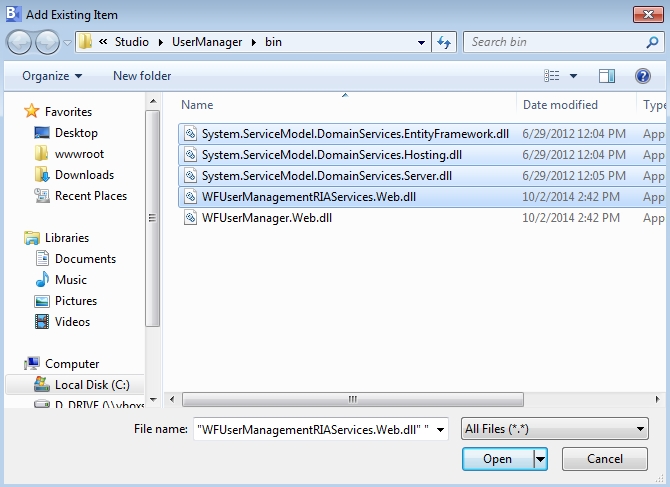Click the icon of WFUserManagementRIAServices.Web.dll
Viewport: 670px width, 487px height.
190,197
